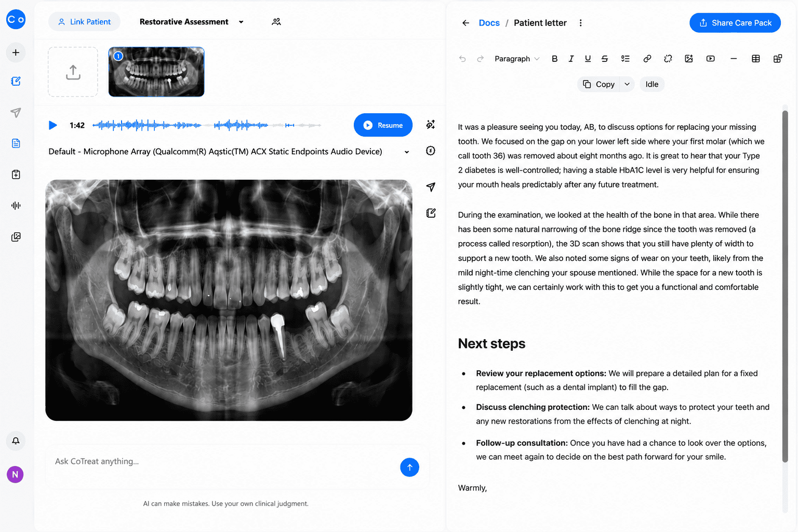The image size is (798, 532).
Task: Insert a horizontal rule
Action: [x=734, y=59]
